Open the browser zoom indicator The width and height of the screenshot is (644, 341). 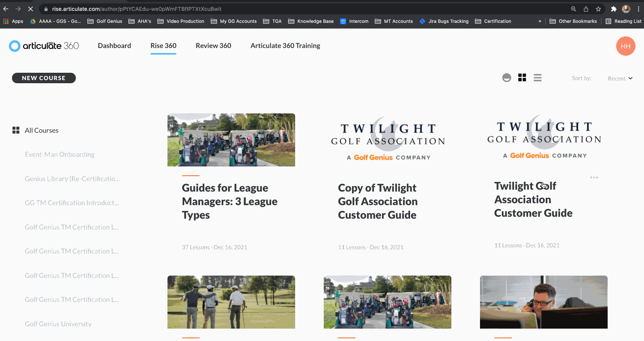pyautogui.click(x=574, y=9)
